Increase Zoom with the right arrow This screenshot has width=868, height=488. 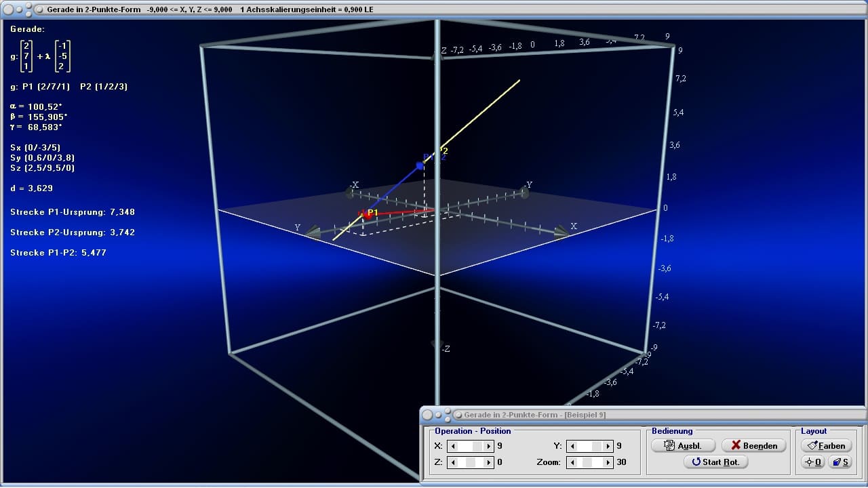click(x=608, y=462)
